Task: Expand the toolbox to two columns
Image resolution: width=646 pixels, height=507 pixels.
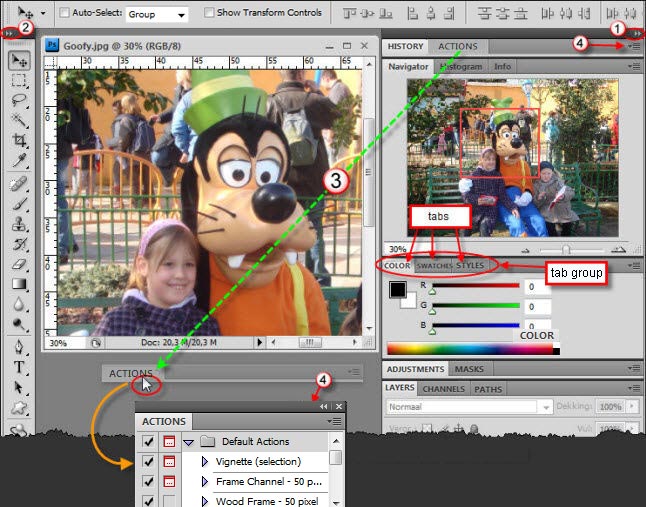Action: [9, 33]
